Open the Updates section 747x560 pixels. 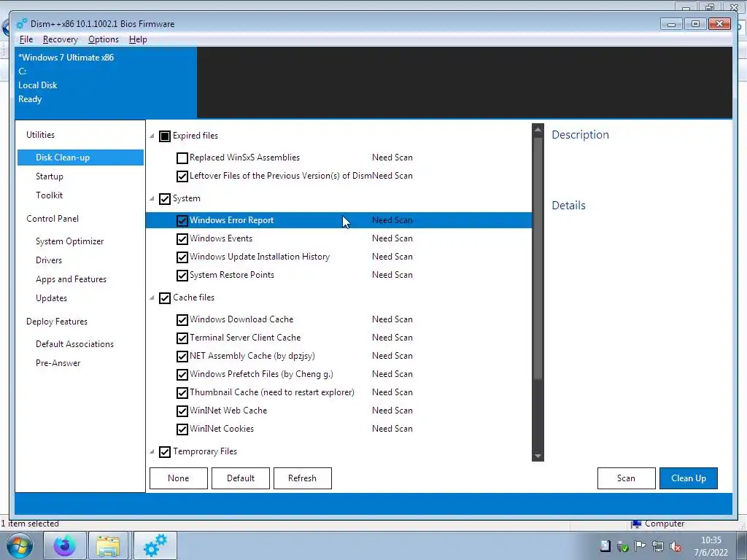pos(52,298)
